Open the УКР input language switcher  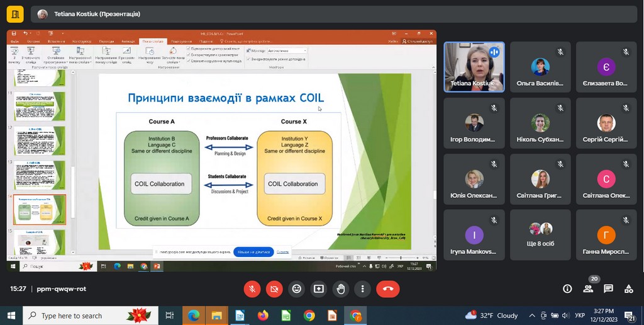[580, 316]
